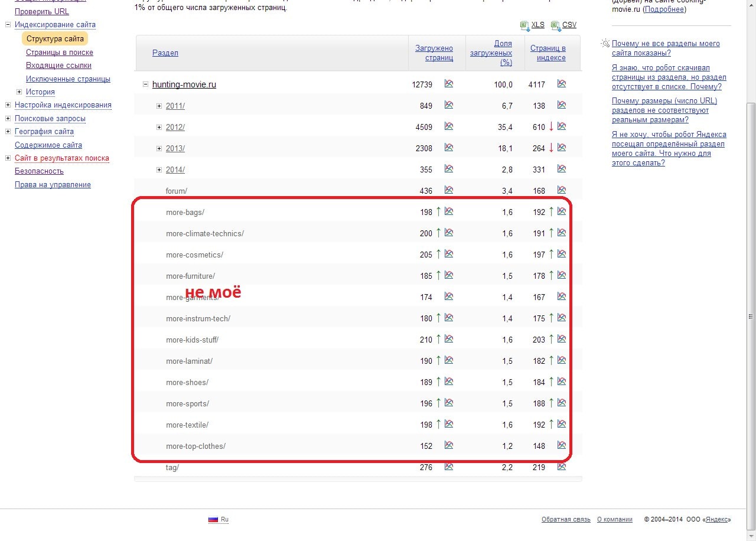
Task: Expand the Сайт в результатах поиска group
Action: pos(8,158)
